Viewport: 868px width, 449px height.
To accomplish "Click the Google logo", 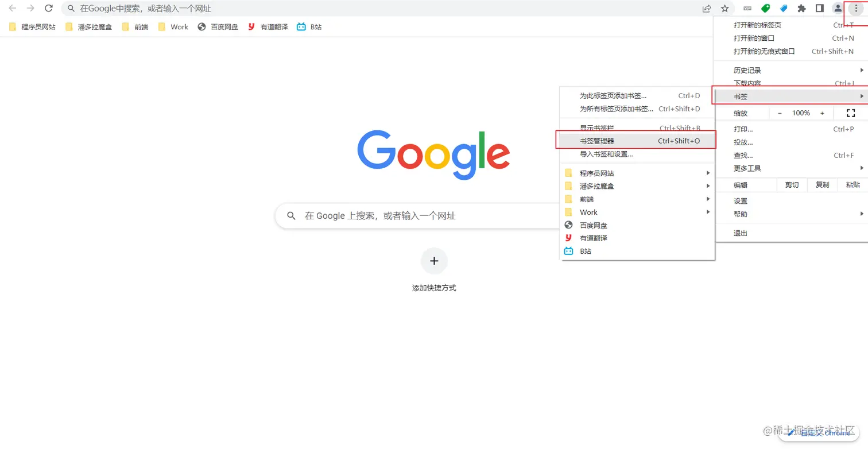I will [x=433, y=154].
